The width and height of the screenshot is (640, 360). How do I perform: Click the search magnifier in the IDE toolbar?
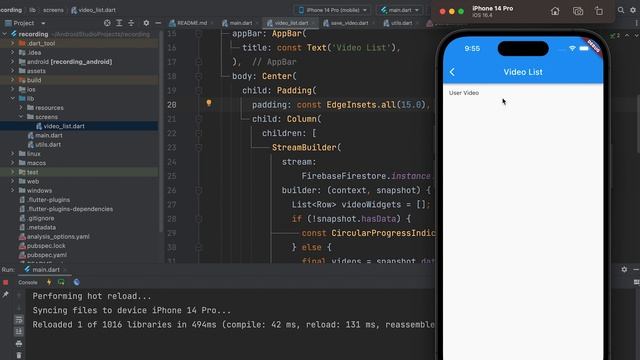621,10
